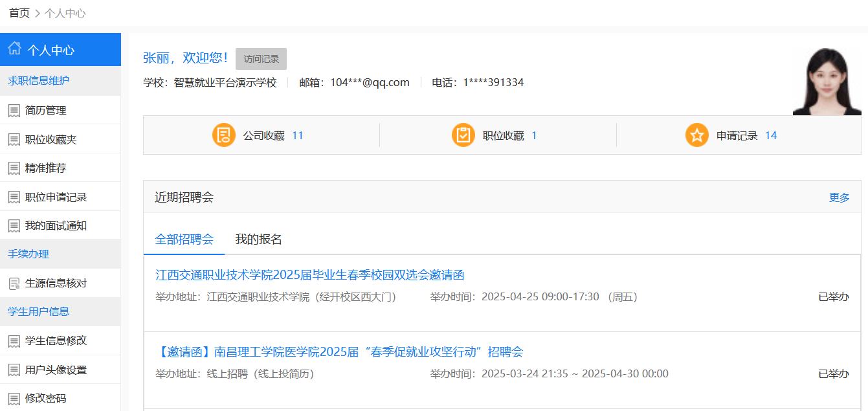Select the 个人中心 home icon in sidebar

14,49
